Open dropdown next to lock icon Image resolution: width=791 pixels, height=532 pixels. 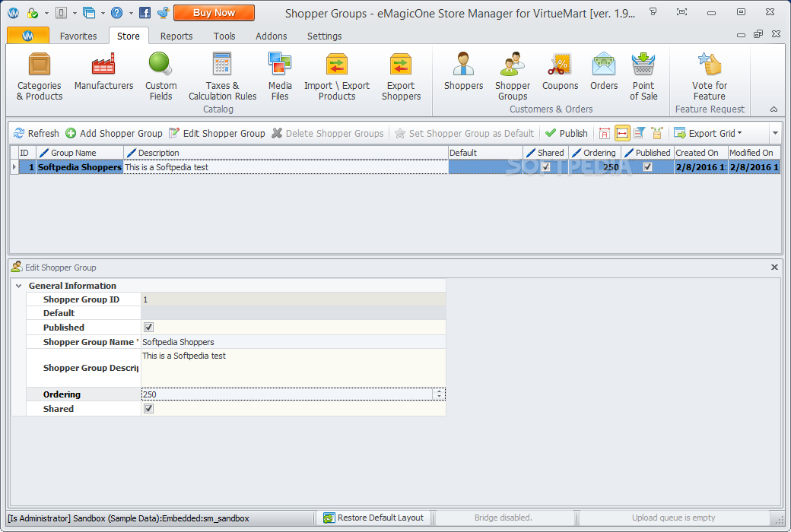click(46, 13)
